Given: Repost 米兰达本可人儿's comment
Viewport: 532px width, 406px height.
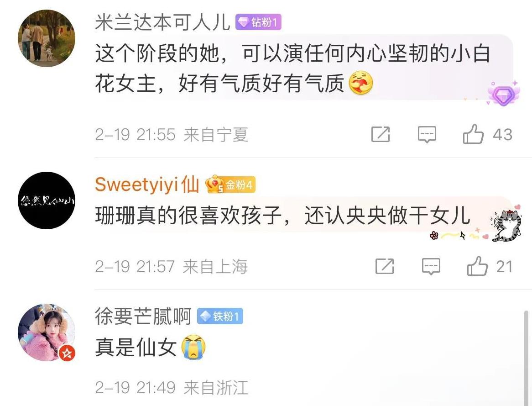Looking at the screenshot, I should click(x=381, y=134).
